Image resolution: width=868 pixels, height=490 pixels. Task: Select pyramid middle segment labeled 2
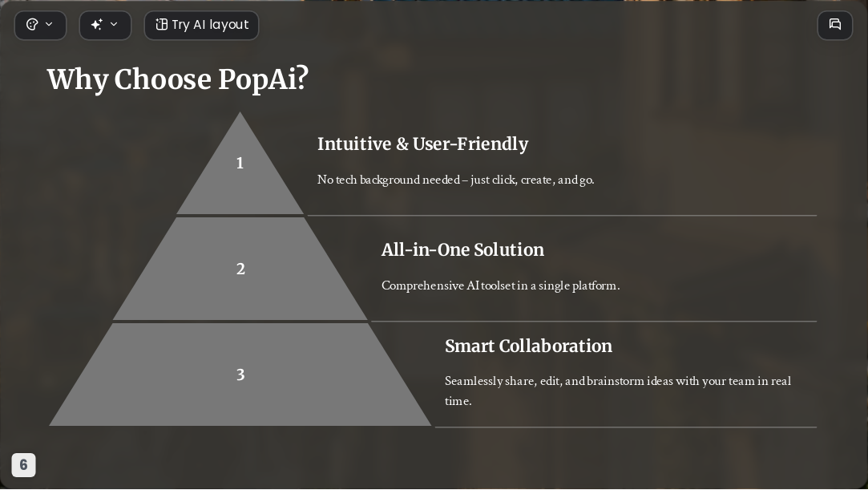(x=240, y=269)
